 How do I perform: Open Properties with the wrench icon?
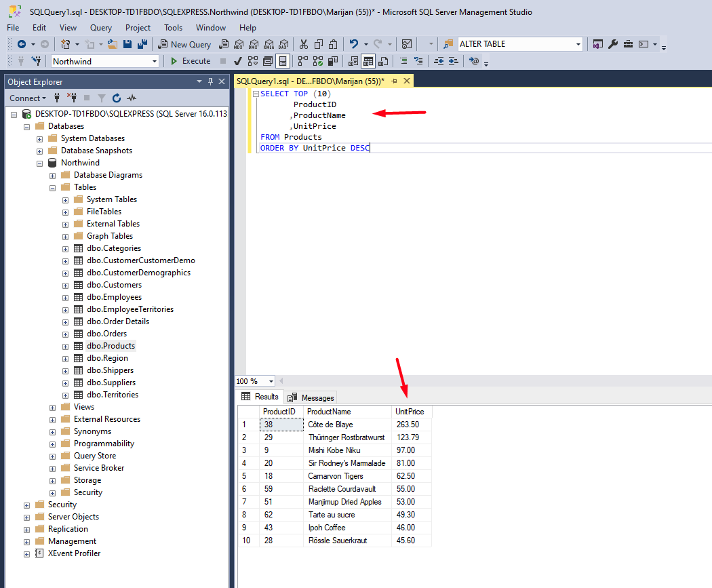[x=613, y=44]
